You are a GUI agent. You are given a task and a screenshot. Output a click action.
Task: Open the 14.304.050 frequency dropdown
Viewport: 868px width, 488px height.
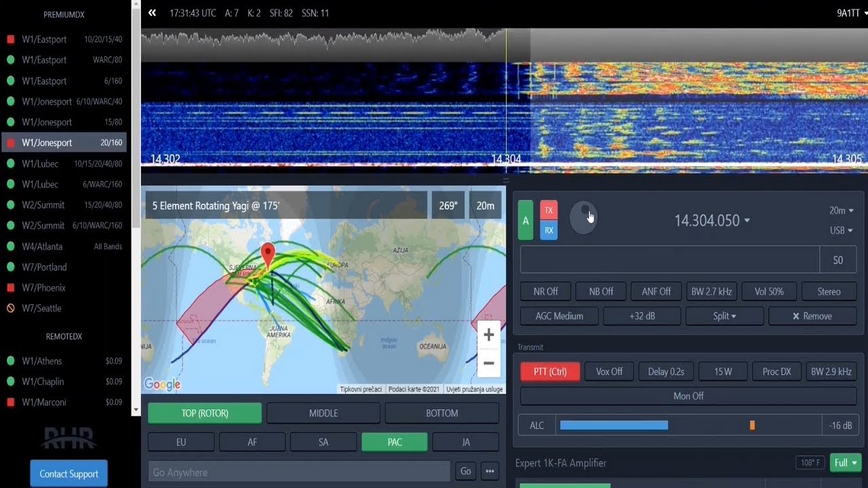712,220
